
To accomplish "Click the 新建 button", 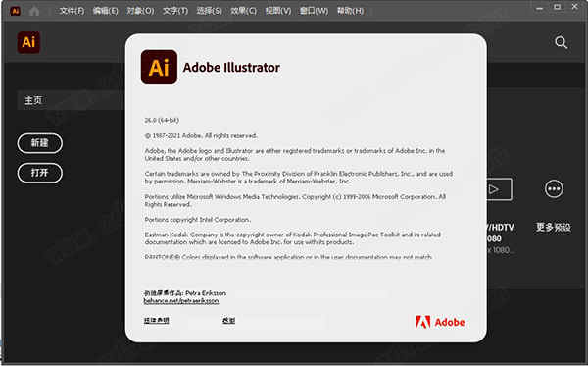I will tap(40, 143).
